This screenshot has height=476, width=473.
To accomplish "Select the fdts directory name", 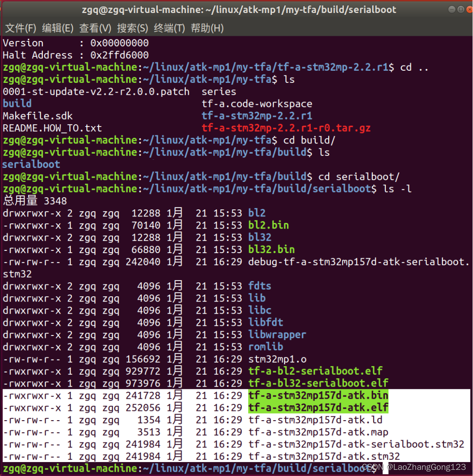I will 259,286.
